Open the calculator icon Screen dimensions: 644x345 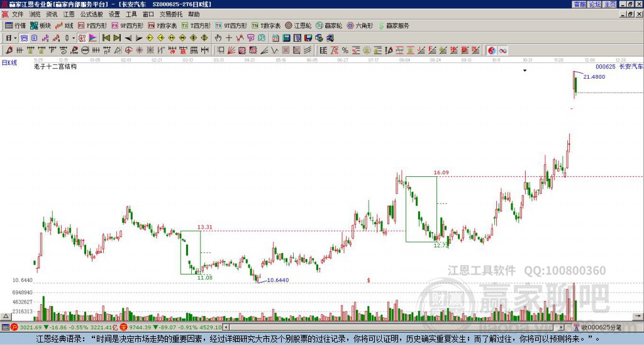[x=286, y=38]
